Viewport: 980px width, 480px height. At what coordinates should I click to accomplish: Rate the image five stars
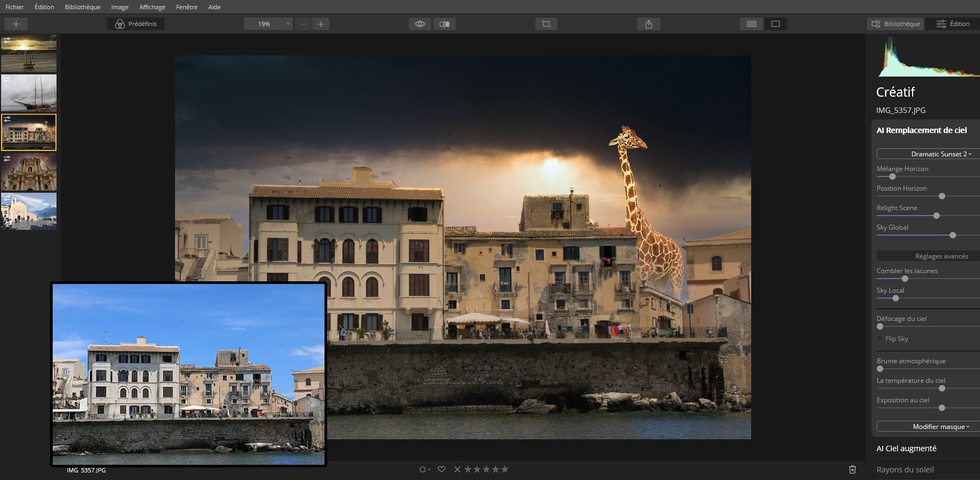coord(504,469)
